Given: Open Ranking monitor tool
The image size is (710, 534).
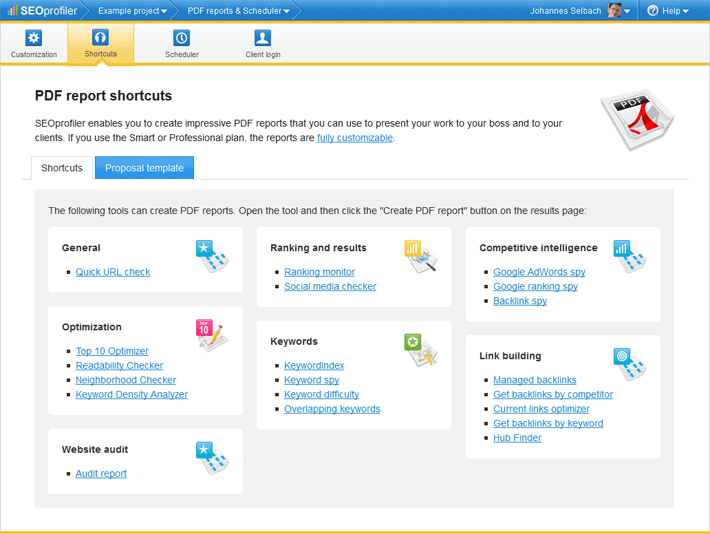Looking at the screenshot, I should point(320,272).
